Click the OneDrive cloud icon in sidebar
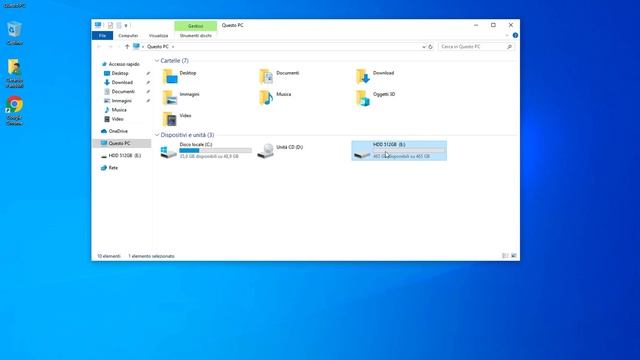The image size is (640, 360). click(x=104, y=131)
